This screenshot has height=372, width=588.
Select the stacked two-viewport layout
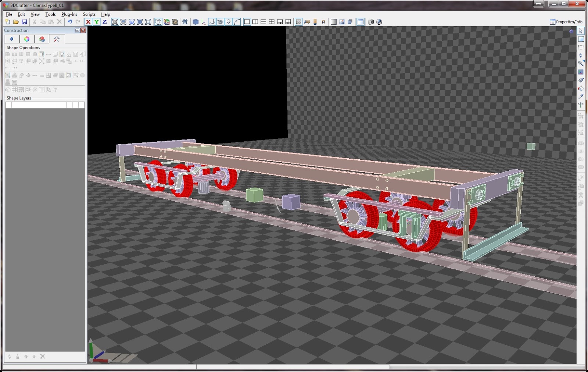(263, 22)
